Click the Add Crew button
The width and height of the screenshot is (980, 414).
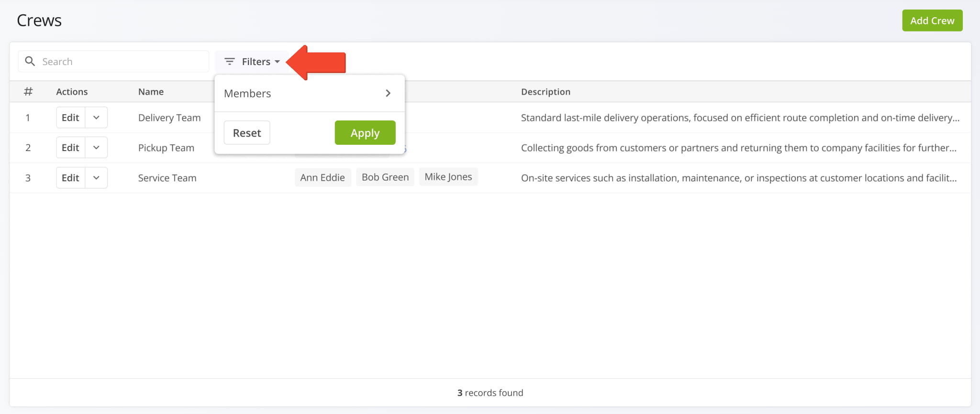pyautogui.click(x=932, y=21)
